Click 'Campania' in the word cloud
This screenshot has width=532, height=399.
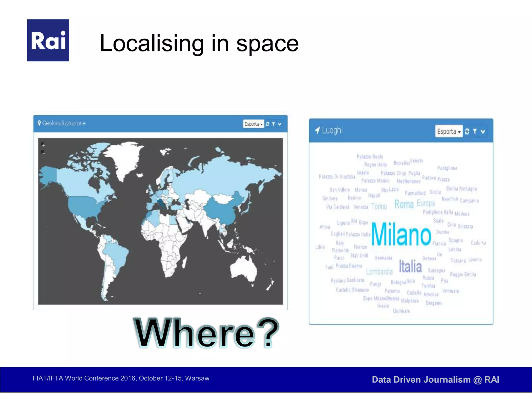(x=469, y=201)
